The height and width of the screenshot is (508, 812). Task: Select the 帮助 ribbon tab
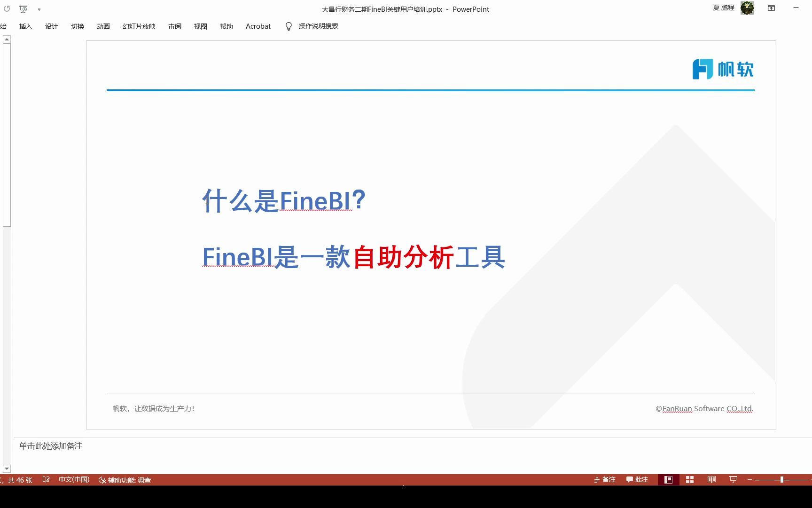(x=226, y=26)
